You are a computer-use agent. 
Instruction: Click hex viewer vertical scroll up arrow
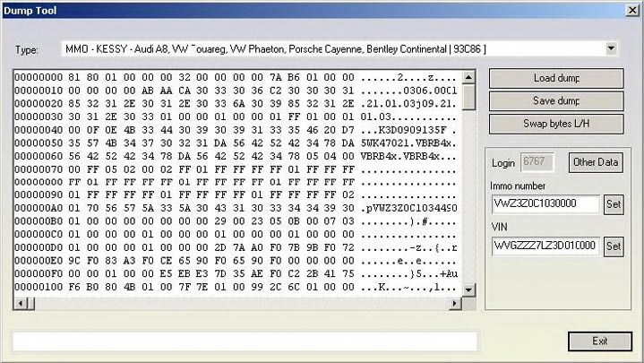pyautogui.click(x=469, y=74)
